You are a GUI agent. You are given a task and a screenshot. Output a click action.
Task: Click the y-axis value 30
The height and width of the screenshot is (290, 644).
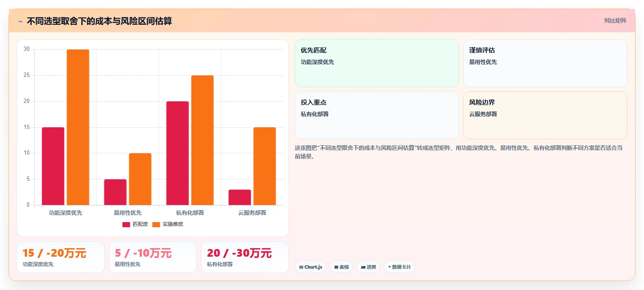tap(26, 49)
